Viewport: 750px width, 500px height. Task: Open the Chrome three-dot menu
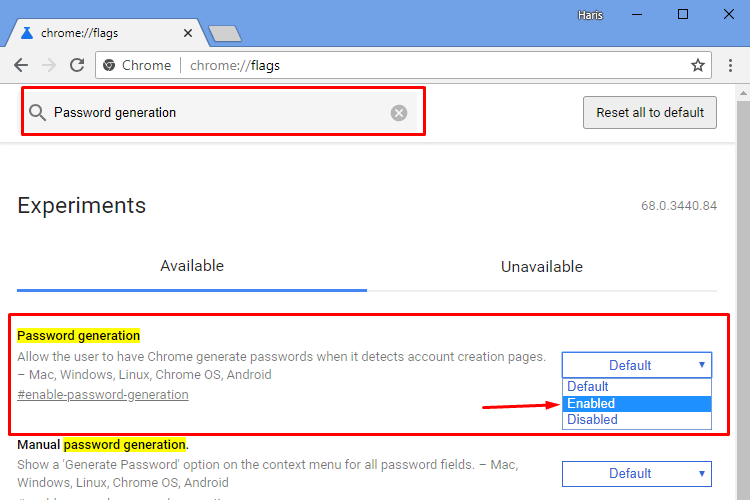pos(730,65)
